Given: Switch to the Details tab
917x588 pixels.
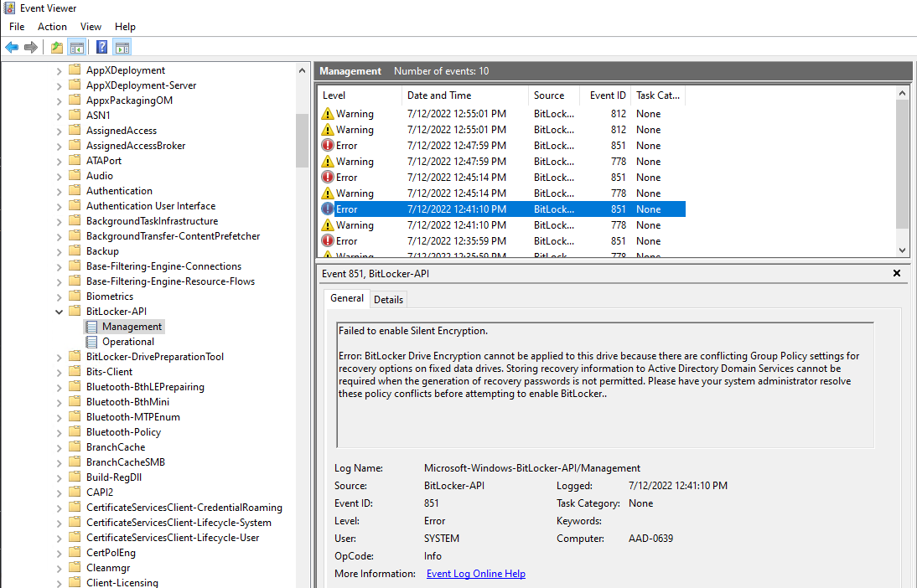Looking at the screenshot, I should [x=388, y=299].
